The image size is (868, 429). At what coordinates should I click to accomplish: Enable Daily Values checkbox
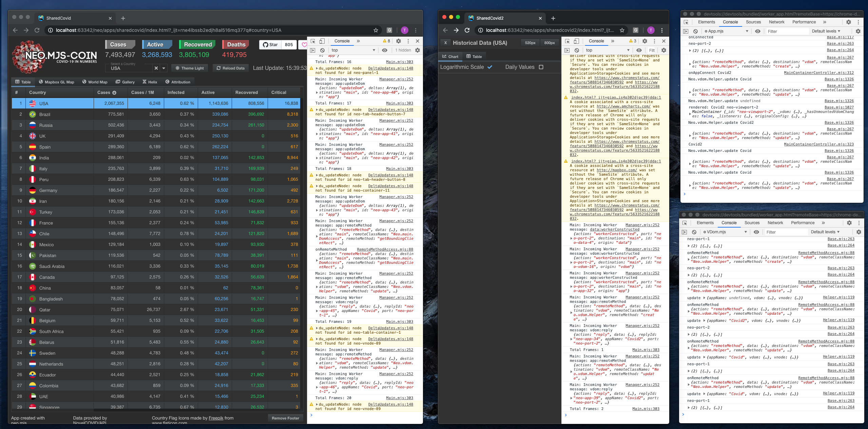pyautogui.click(x=541, y=67)
